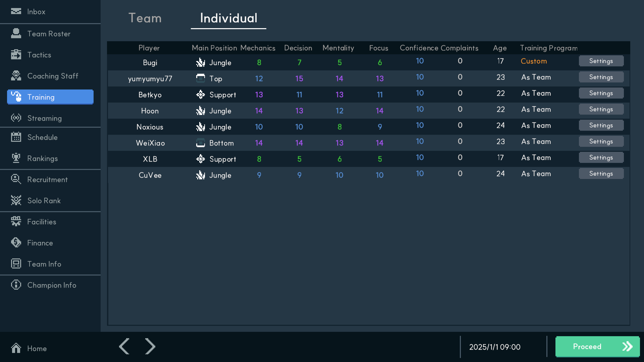The width and height of the screenshot is (644, 362).
Task: Sort by the Mechanics column header
Action: coord(258,48)
